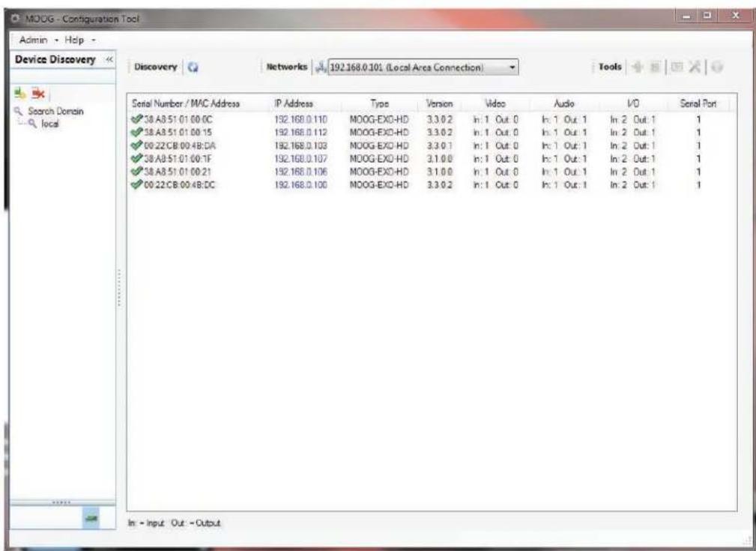
Task: Click Serial Port value for 192.168.0.107
Action: pos(698,158)
